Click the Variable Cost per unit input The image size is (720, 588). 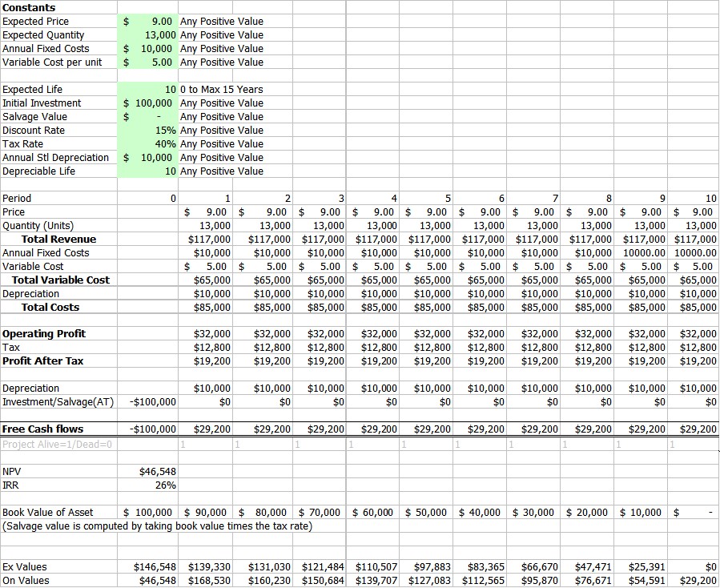(x=147, y=62)
